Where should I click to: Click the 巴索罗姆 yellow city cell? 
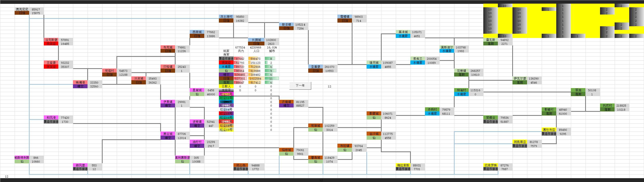point(491,165)
